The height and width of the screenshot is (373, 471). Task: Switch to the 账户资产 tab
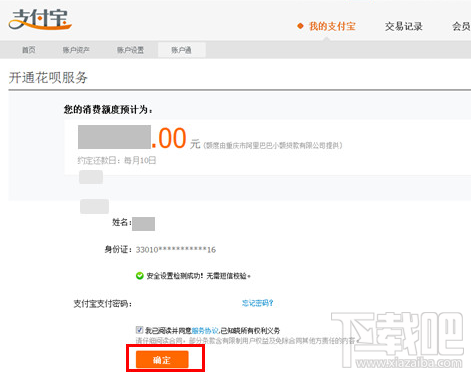point(76,50)
